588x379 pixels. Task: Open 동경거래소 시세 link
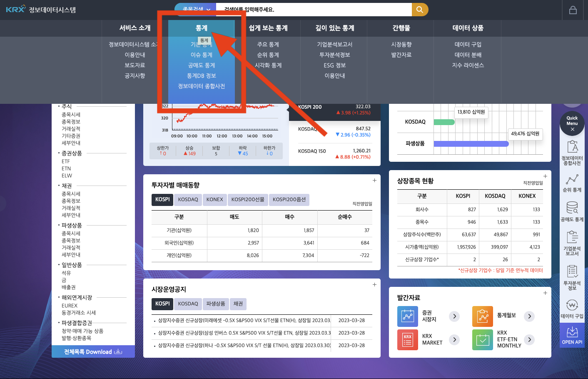[79, 313]
